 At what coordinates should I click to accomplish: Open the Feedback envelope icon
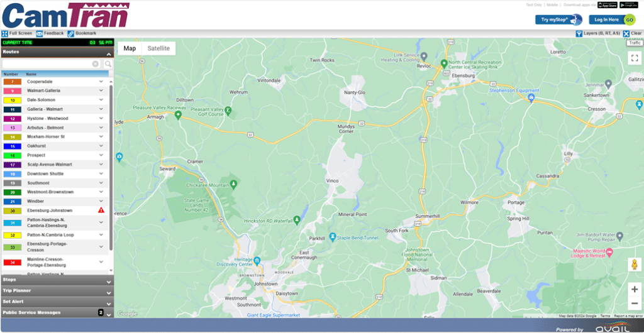pyautogui.click(x=40, y=33)
